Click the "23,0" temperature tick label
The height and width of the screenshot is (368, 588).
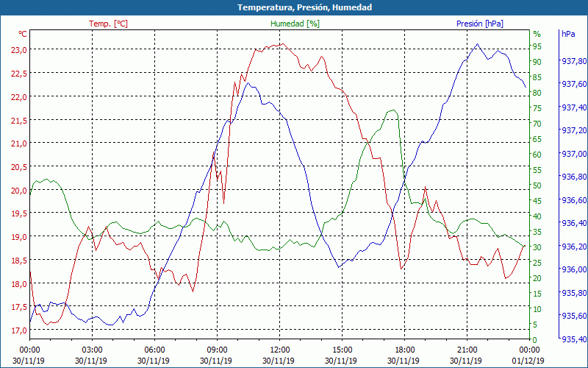click(19, 49)
